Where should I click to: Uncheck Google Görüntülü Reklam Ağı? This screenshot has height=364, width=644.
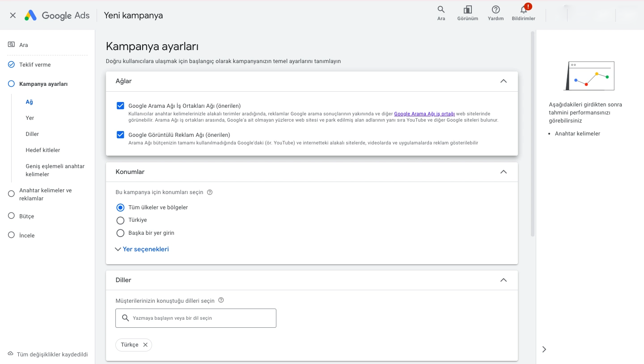pos(120,135)
